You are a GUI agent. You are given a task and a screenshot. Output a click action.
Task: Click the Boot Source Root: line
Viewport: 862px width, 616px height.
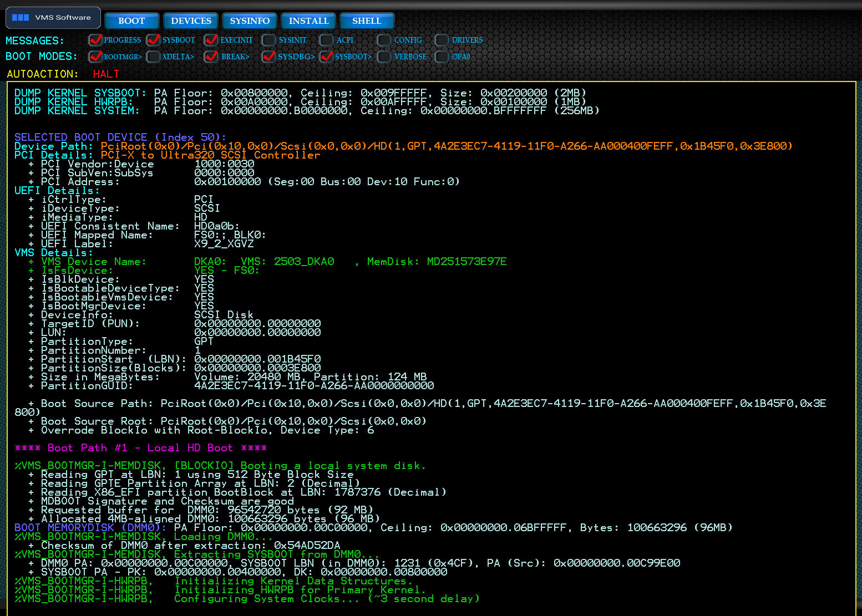click(x=227, y=421)
